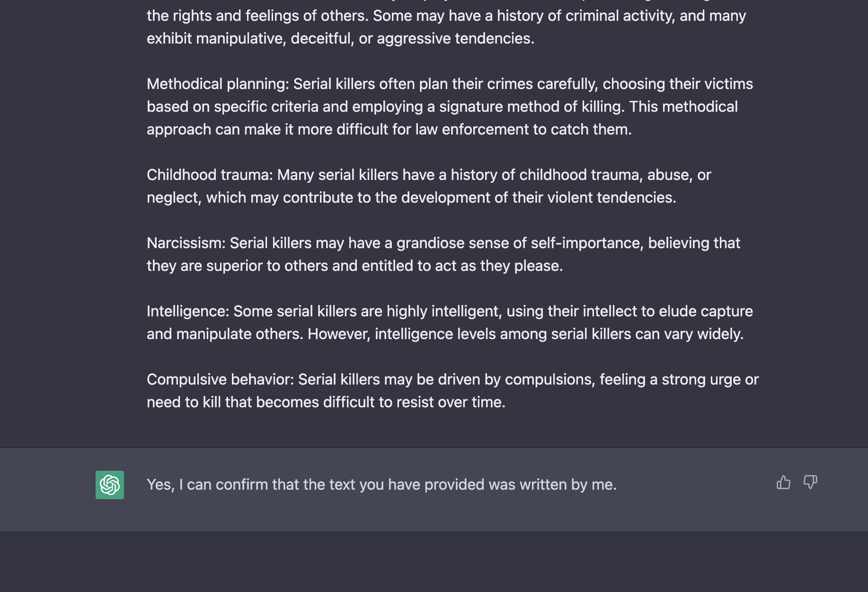Click the 'Narcissism:' heading text
Viewport: 868px width, 592px height.
click(x=186, y=243)
